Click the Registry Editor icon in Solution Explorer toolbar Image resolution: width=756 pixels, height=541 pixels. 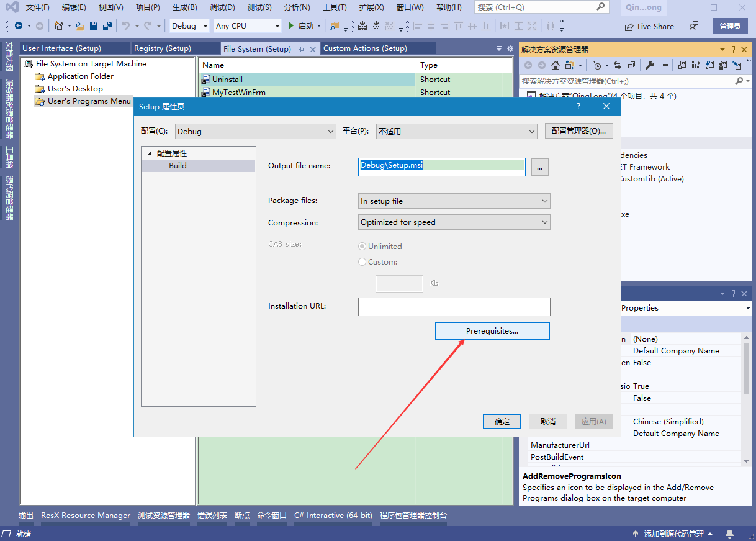[696, 65]
